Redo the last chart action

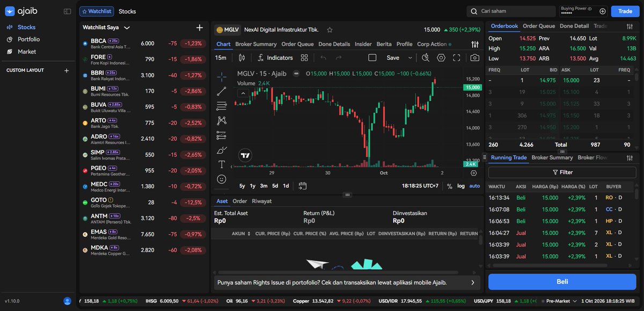click(x=339, y=57)
